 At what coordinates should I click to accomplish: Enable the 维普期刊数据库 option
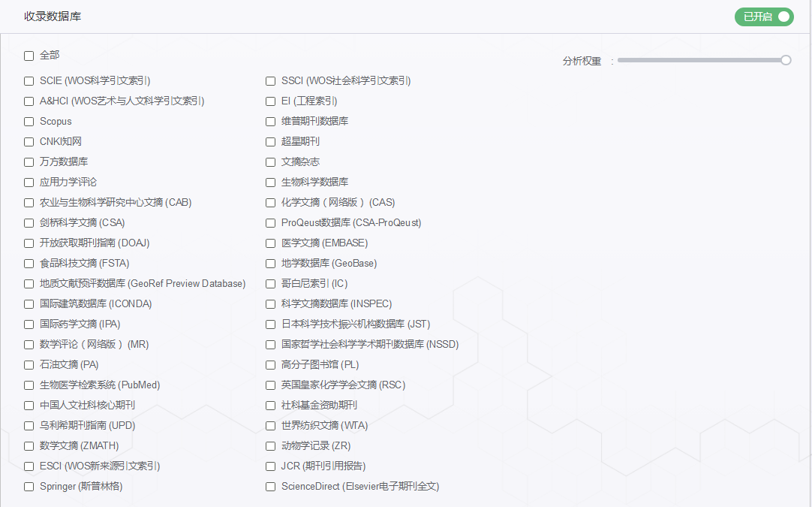[270, 121]
